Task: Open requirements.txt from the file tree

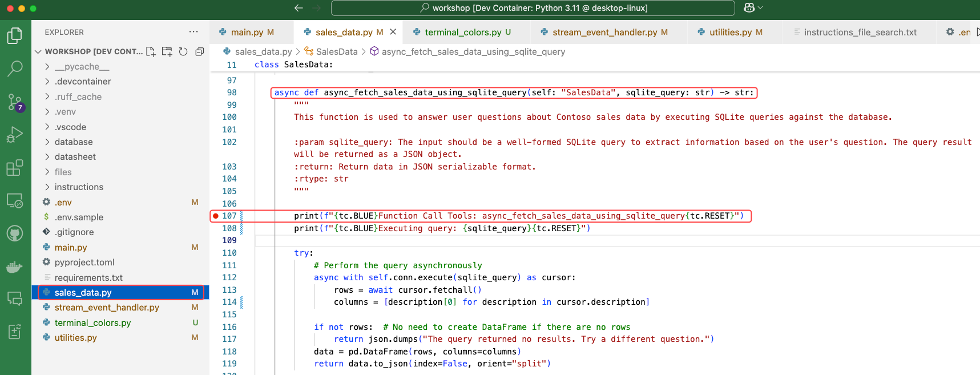Action: pyautogui.click(x=88, y=278)
